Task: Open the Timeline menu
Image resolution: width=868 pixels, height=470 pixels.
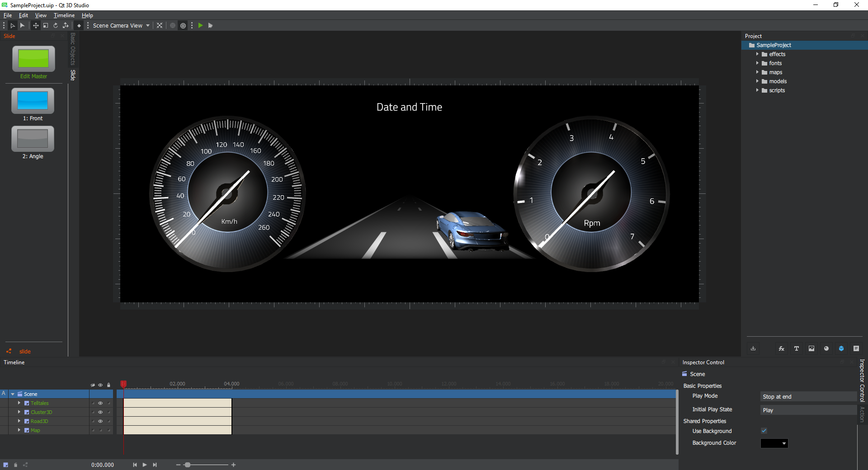Action: pyautogui.click(x=64, y=15)
